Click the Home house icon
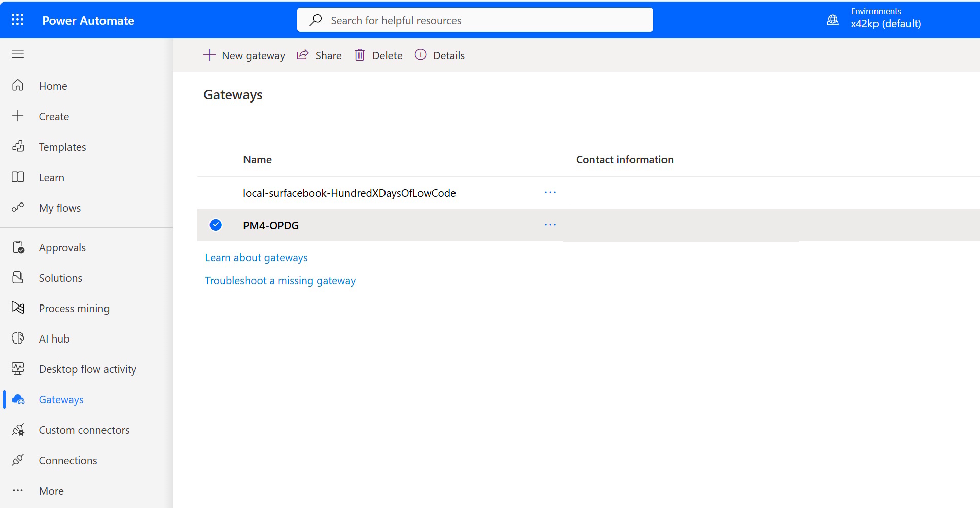This screenshot has height=508, width=980. tap(18, 85)
